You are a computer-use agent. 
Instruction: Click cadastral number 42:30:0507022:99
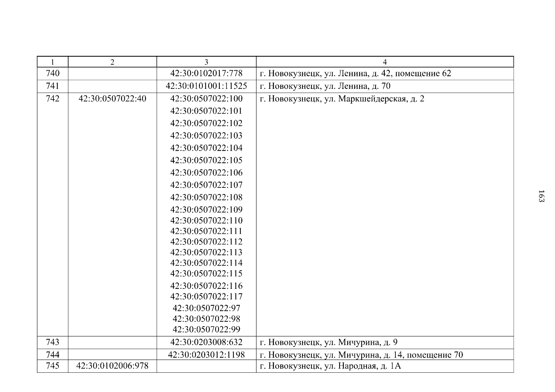pyautogui.click(x=206, y=329)
